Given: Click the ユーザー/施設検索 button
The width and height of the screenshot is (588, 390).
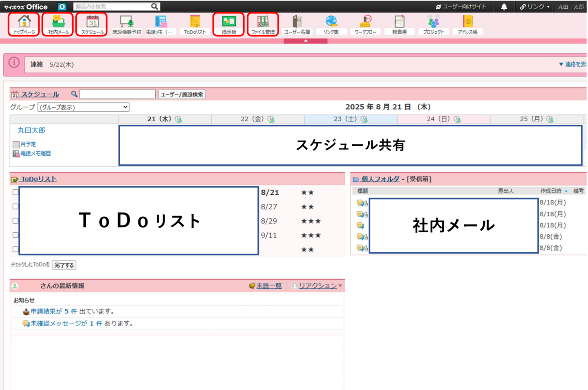Looking at the screenshot, I should click(181, 94).
